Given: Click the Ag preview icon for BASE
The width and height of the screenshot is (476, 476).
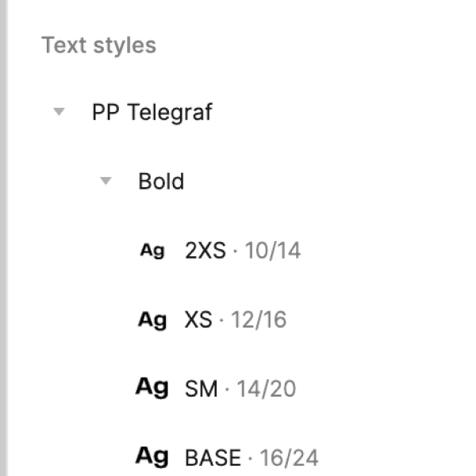Looking at the screenshot, I should [x=152, y=456].
